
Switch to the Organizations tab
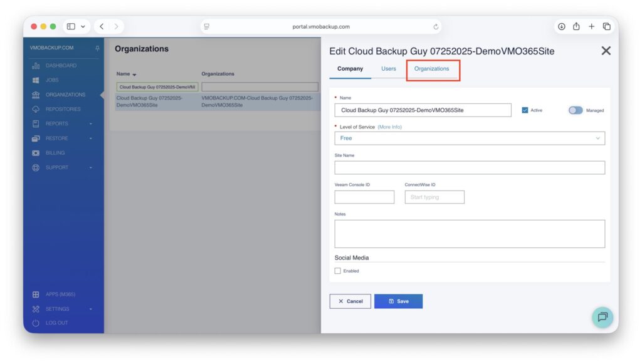click(x=431, y=69)
